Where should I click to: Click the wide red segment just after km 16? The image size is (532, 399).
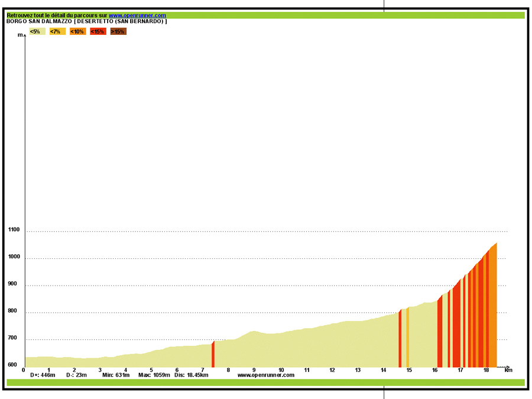(440, 332)
